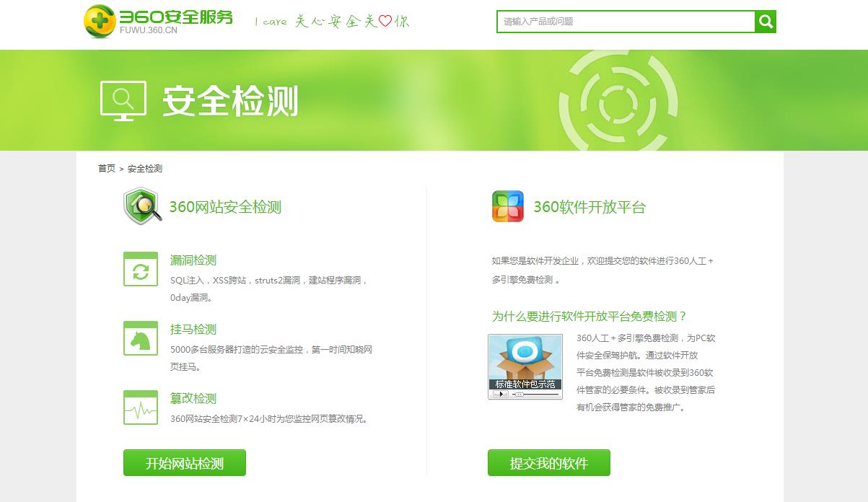Open the 360软件开放平台 title link
868x502 pixels.
tap(589, 208)
